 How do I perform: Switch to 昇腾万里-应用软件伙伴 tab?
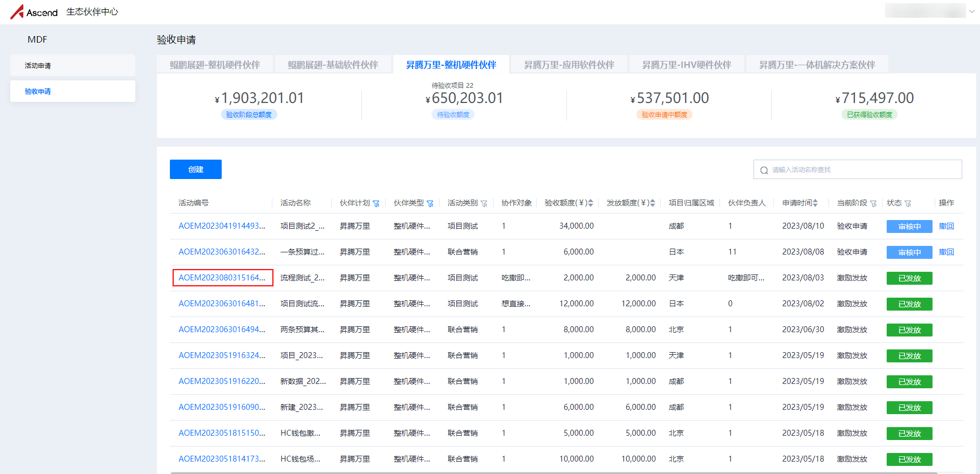click(x=569, y=65)
